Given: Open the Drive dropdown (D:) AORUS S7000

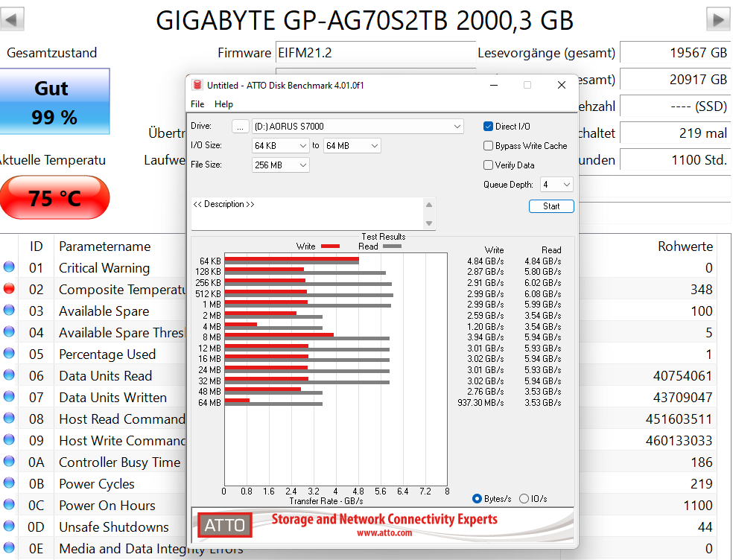Looking at the screenshot, I should tap(358, 126).
